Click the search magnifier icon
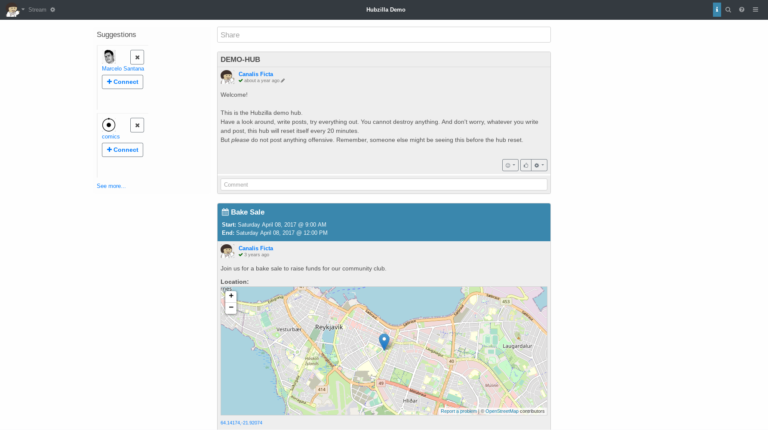Viewport: 768px width, 430px height. point(728,9)
